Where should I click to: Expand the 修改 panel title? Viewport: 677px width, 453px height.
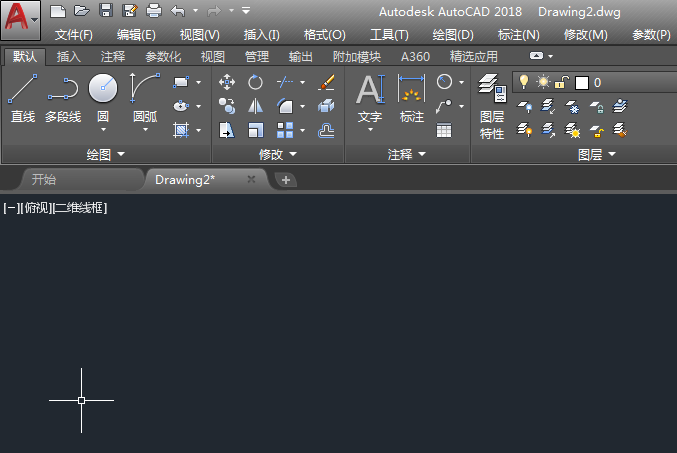(x=278, y=154)
